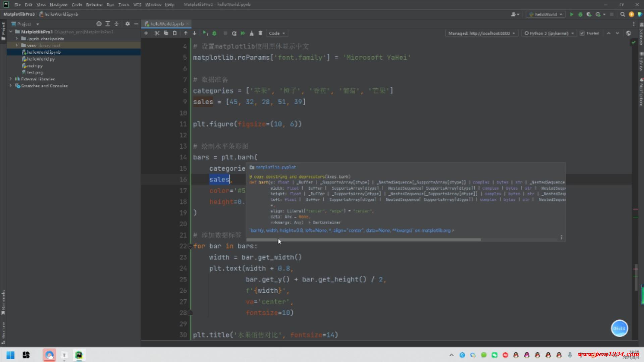Click the cut cell scissors icon
The height and width of the screenshot is (362, 644).
click(x=157, y=33)
